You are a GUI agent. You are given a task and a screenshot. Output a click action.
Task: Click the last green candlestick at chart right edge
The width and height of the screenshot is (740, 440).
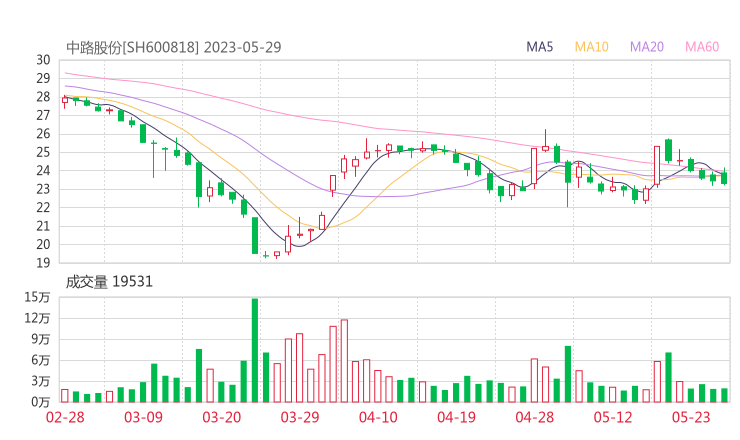pyautogui.click(x=724, y=178)
